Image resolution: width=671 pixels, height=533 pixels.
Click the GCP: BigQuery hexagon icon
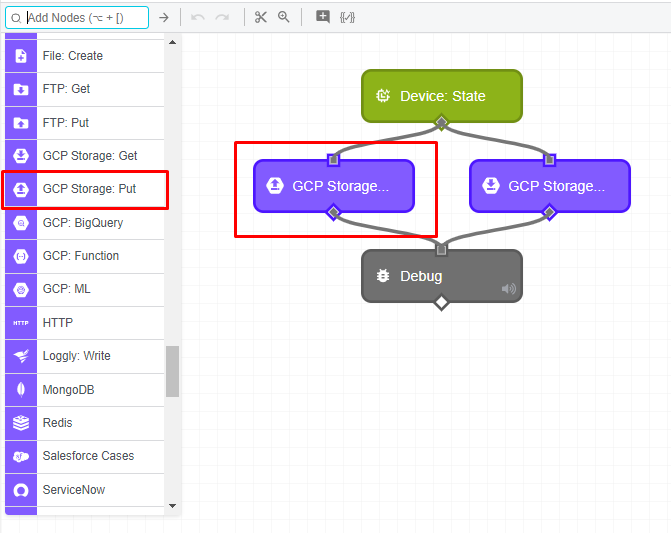click(21, 223)
